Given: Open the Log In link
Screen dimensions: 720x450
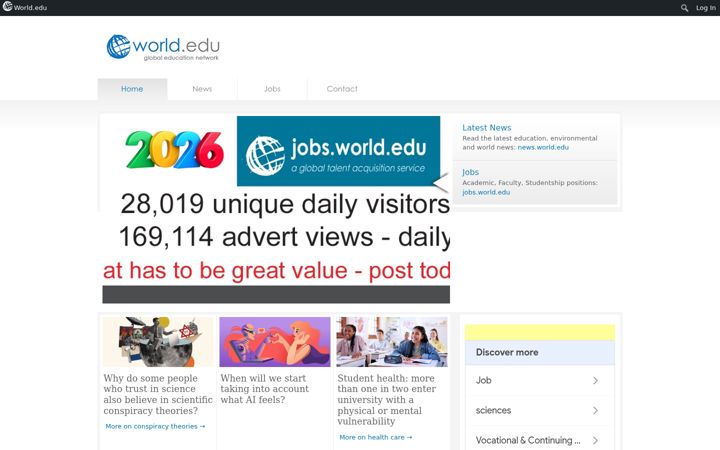Looking at the screenshot, I should 705,8.
